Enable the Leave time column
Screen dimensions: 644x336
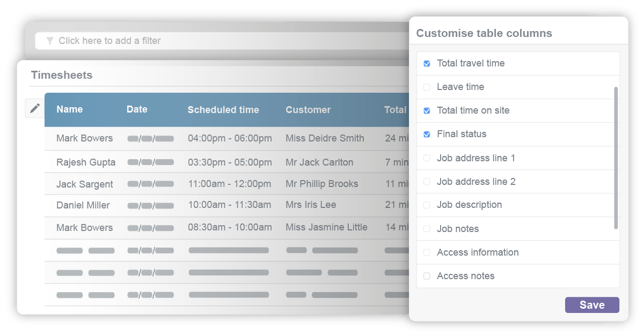[x=427, y=87]
